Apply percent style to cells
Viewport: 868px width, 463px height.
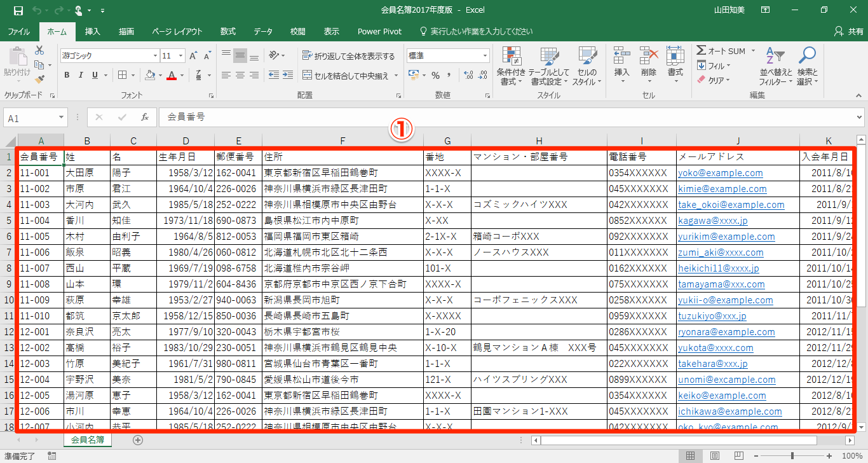[435, 76]
